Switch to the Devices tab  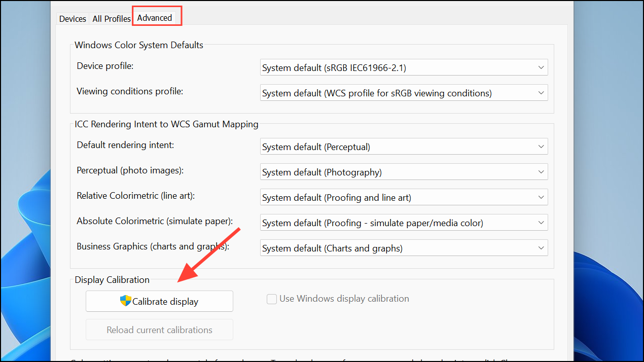(x=73, y=19)
